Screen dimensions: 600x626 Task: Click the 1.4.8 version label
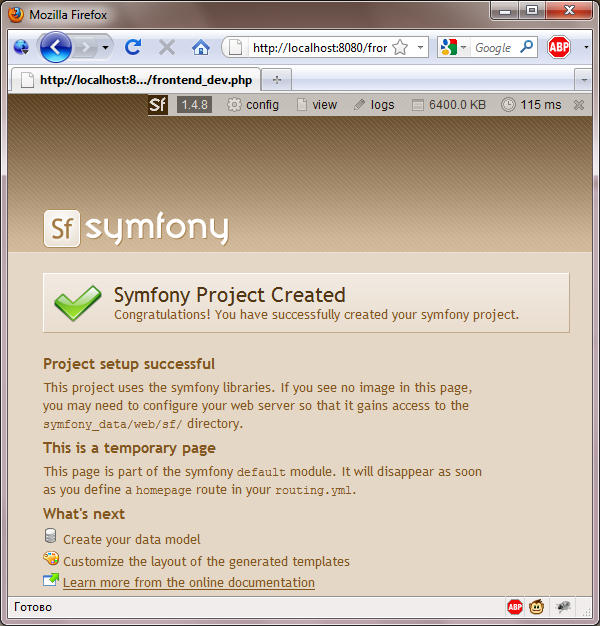194,105
